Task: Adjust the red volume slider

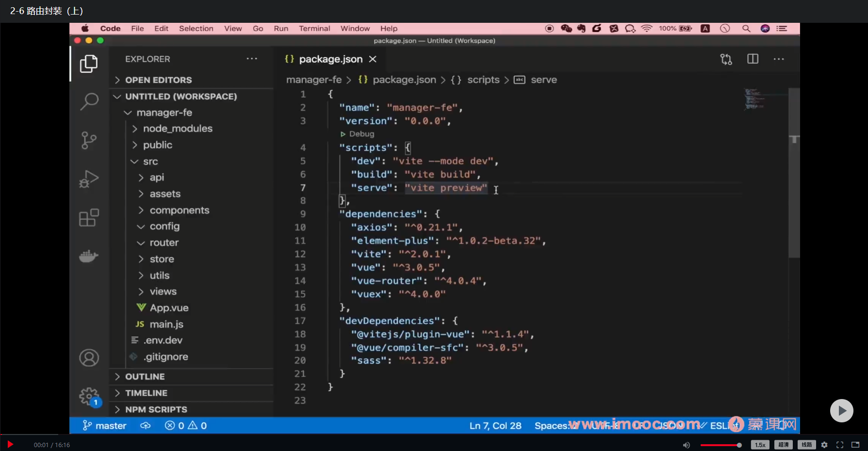Action: [x=721, y=445]
